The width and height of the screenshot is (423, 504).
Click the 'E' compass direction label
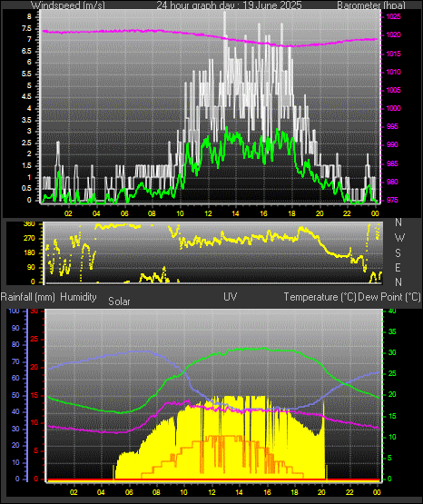pyautogui.click(x=398, y=267)
